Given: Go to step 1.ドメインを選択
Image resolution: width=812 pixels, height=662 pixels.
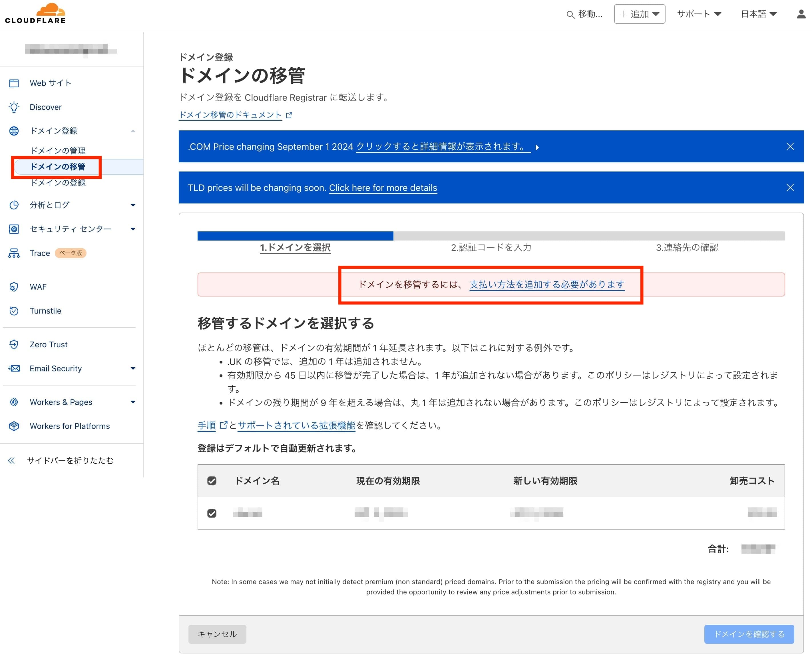Looking at the screenshot, I should tap(295, 247).
